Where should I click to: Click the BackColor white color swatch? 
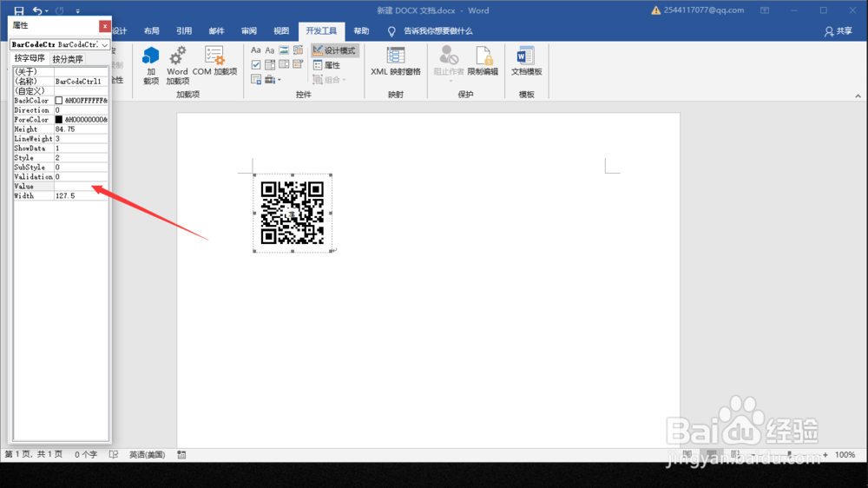click(59, 101)
